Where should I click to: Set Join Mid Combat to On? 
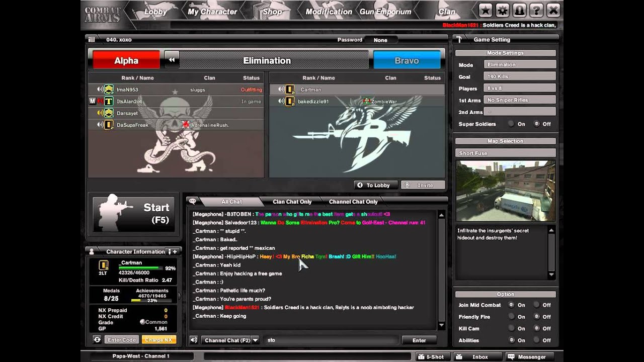(x=511, y=305)
